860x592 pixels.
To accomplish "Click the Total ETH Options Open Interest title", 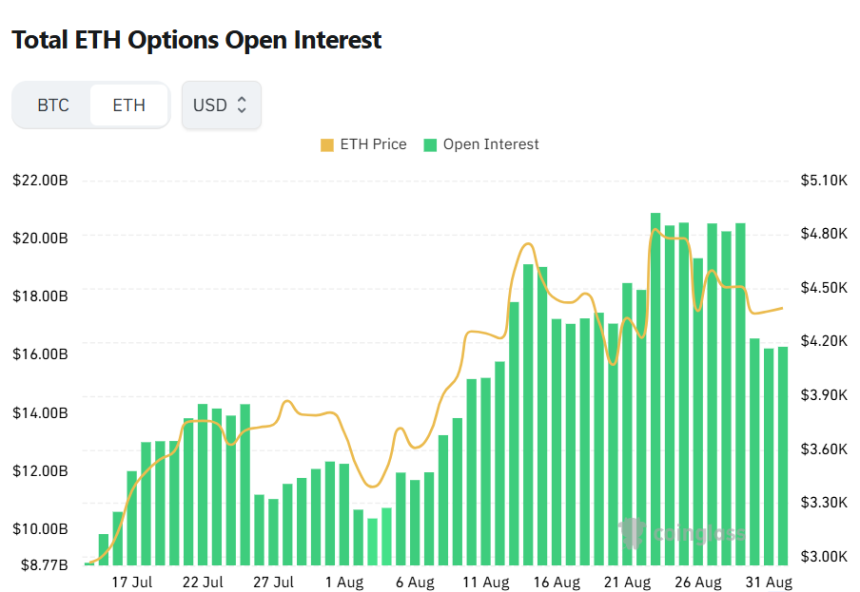I will (x=197, y=40).
